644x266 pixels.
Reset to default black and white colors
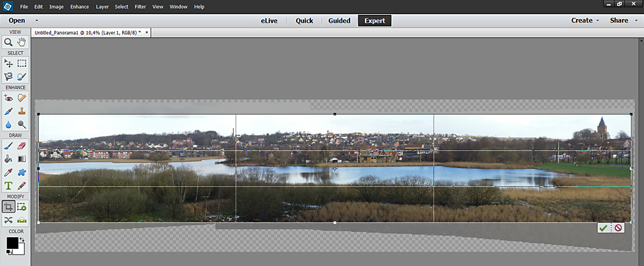pyautogui.click(x=9, y=252)
